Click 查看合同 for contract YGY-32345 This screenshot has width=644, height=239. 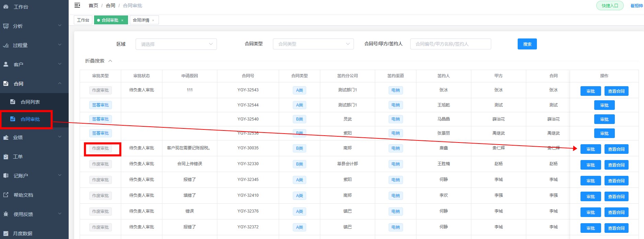tap(616, 181)
